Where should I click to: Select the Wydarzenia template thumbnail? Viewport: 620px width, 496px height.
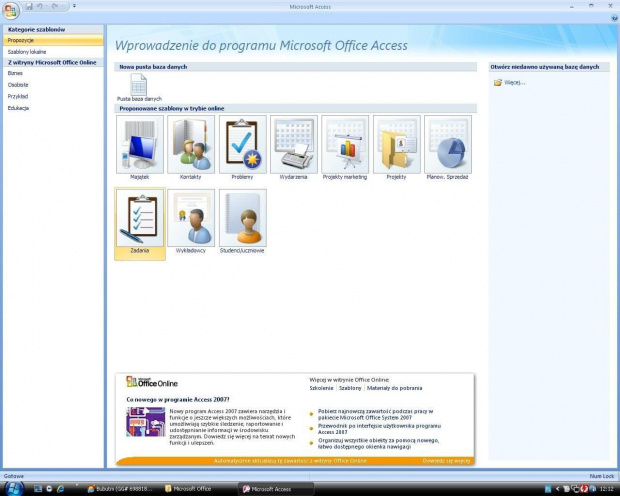pyautogui.click(x=294, y=144)
